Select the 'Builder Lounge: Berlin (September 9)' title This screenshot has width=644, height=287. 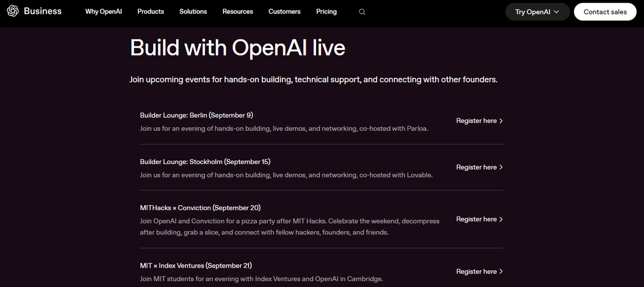point(196,115)
